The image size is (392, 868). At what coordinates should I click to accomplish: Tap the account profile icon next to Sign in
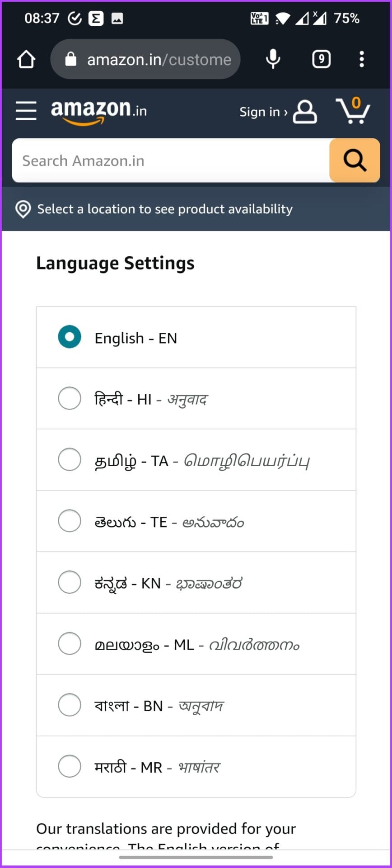(x=304, y=112)
